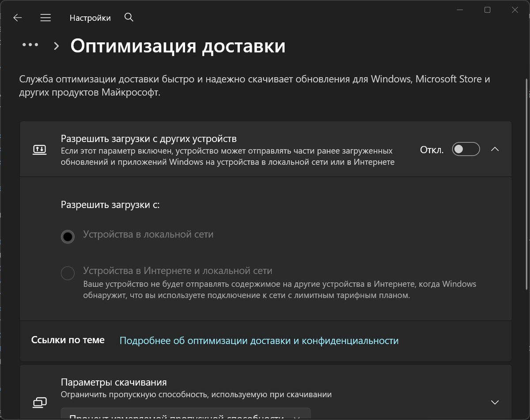530x420 pixels.
Task: Enable Разрешить загрузки с других устройств
Action: pyautogui.click(x=466, y=149)
